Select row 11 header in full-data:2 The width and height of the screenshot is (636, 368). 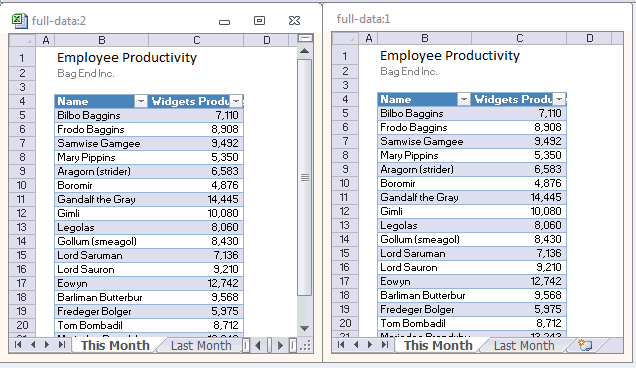click(22, 199)
